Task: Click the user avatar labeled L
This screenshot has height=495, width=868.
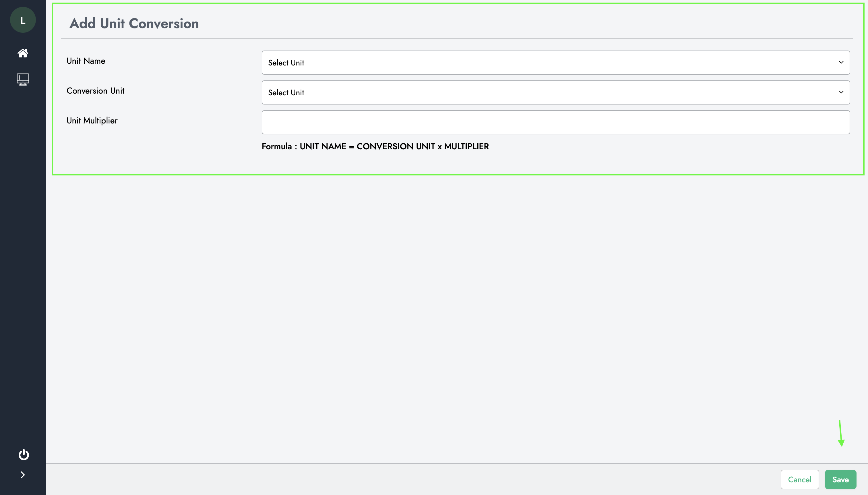Action: pyautogui.click(x=23, y=20)
